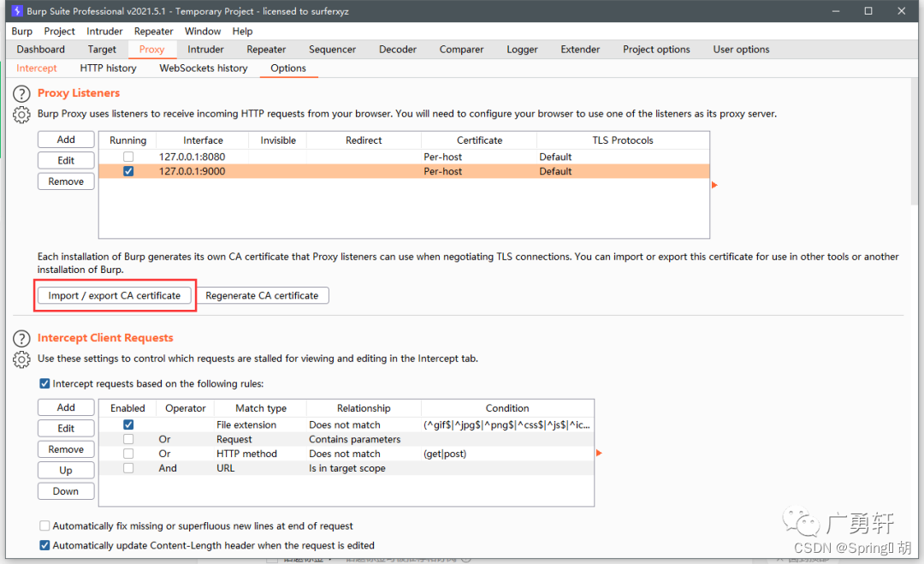This screenshot has width=924, height=564.
Task: Click the vertical scrollbar of options panel
Action: pyautogui.click(x=914, y=141)
